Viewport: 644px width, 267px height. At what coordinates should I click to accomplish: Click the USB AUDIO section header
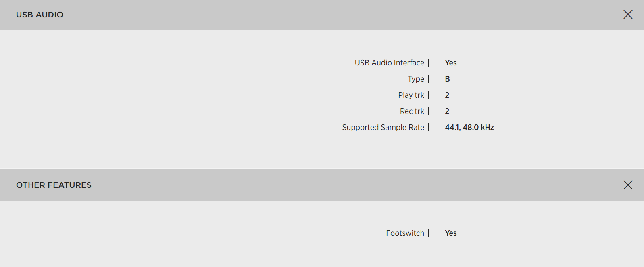click(322, 15)
